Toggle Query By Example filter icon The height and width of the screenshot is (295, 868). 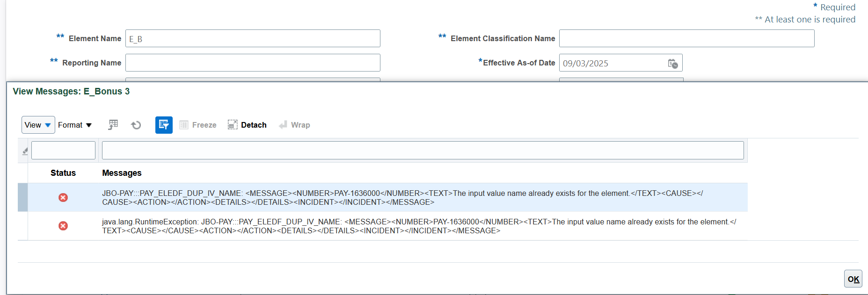click(x=164, y=125)
